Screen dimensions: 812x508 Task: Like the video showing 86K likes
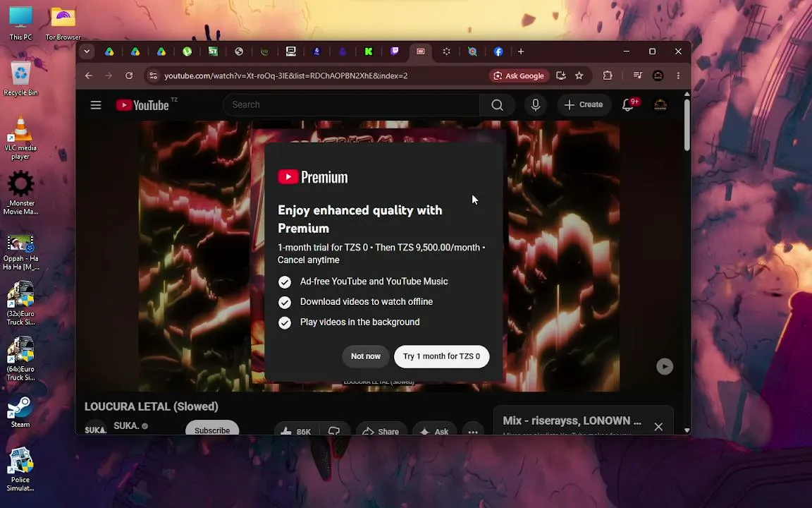point(295,429)
